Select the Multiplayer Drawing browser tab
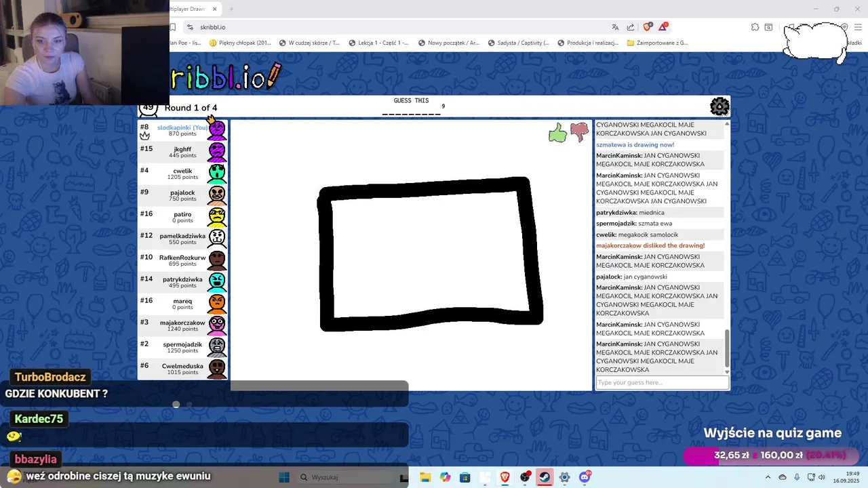Screen dimensions: 868x488 point(195,9)
